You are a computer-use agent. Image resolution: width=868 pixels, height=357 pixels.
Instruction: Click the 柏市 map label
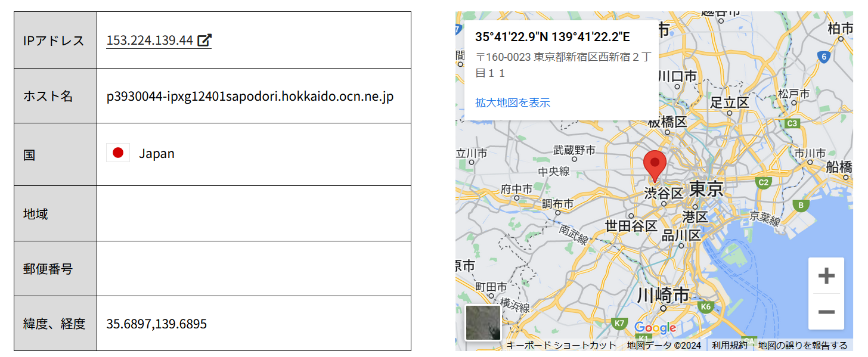841,28
